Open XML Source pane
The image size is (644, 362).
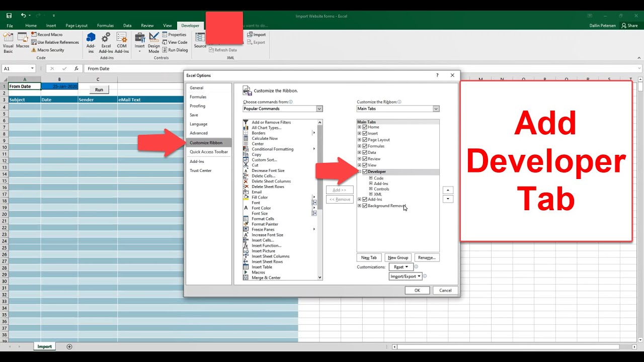tap(200, 41)
